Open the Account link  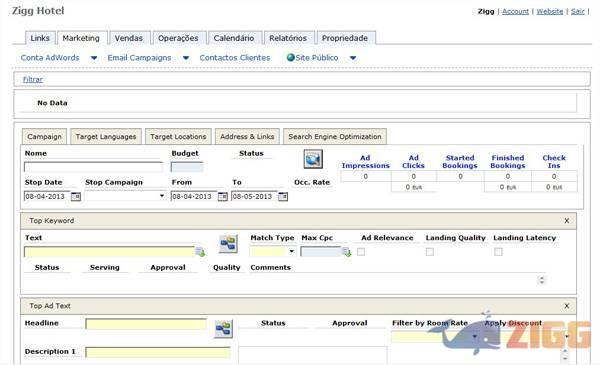tap(515, 11)
